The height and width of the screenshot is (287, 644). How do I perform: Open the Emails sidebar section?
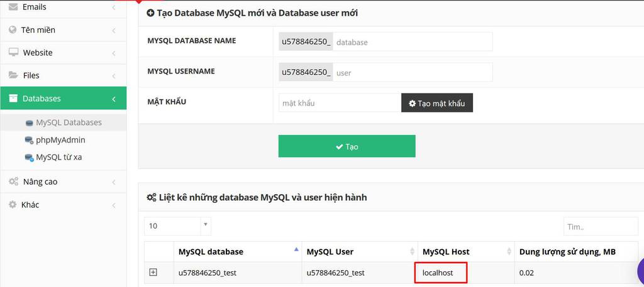[64, 8]
